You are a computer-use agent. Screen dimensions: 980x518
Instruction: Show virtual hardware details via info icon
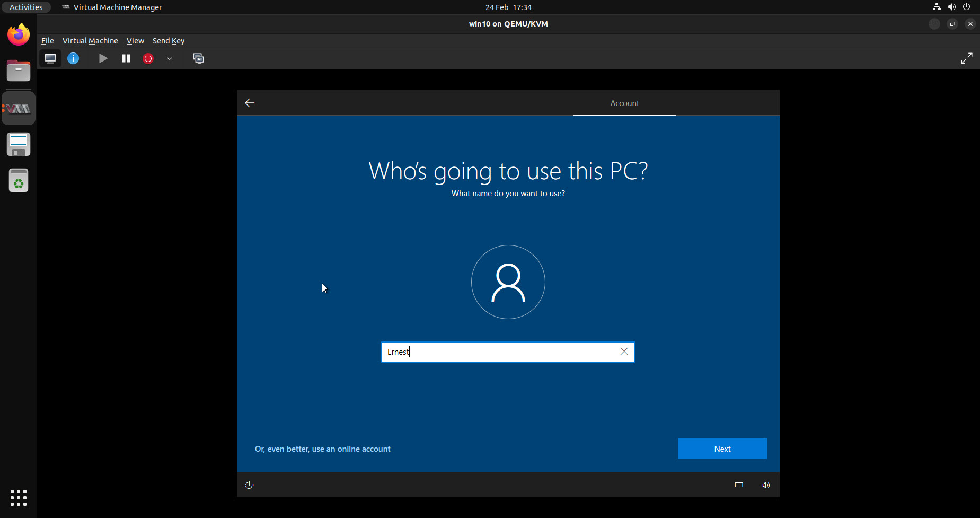point(73,58)
